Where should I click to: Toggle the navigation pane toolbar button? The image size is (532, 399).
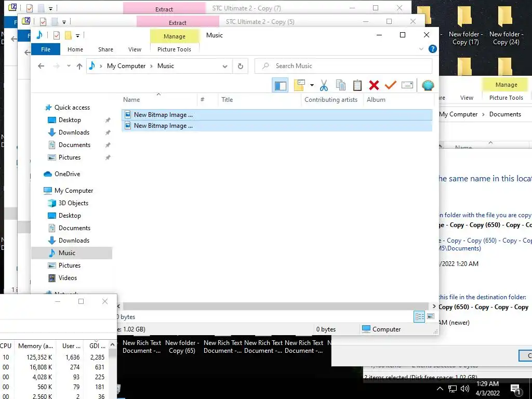tap(280, 85)
